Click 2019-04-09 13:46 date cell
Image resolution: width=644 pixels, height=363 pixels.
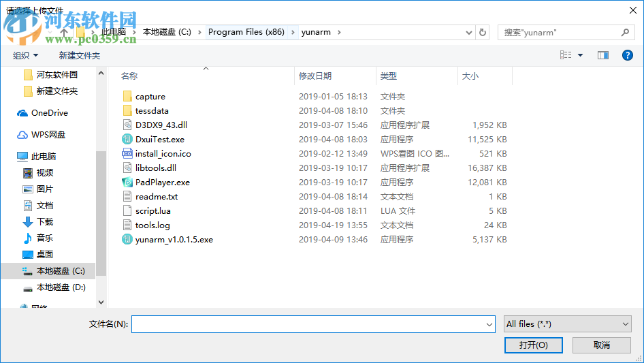coord(333,239)
